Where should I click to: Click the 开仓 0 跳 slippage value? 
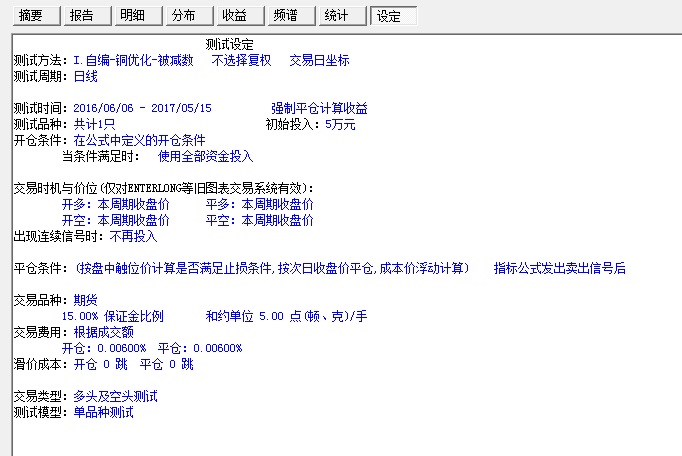point(100,364)
